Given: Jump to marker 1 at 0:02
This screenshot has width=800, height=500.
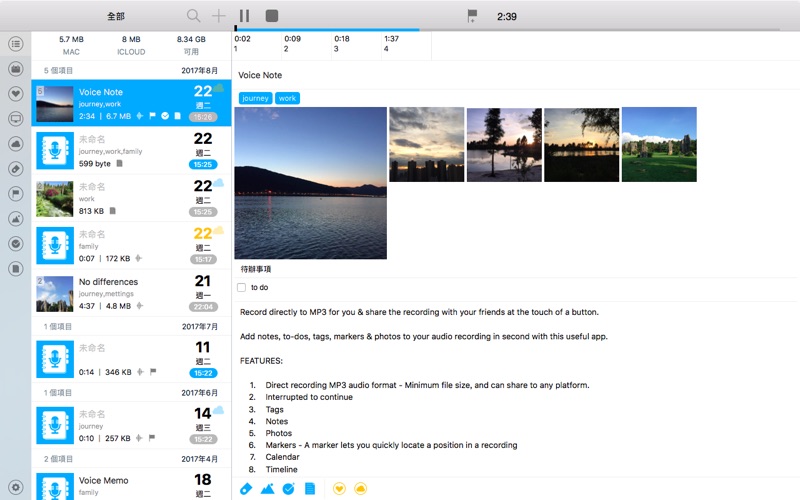Looking at the screenshot, I should point(257,44).
